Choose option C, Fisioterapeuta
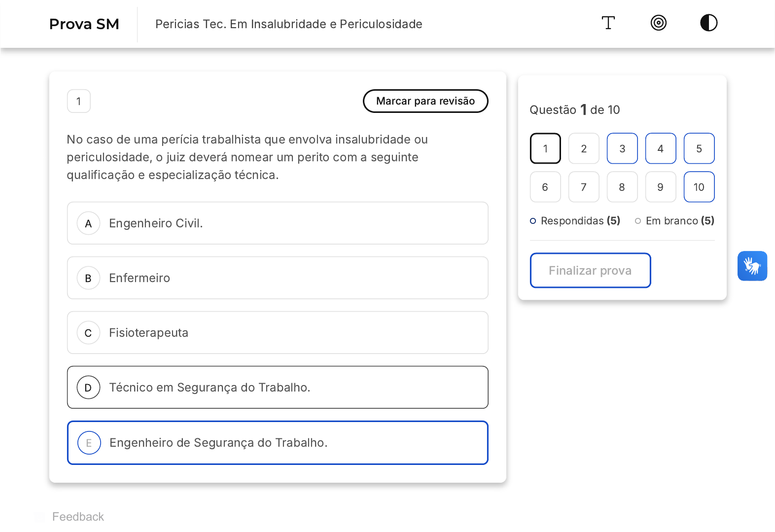 click(x=278, y=333)
